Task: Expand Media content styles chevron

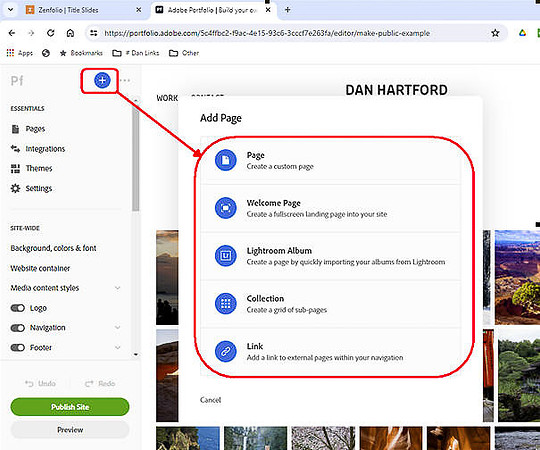Action: 117,288
